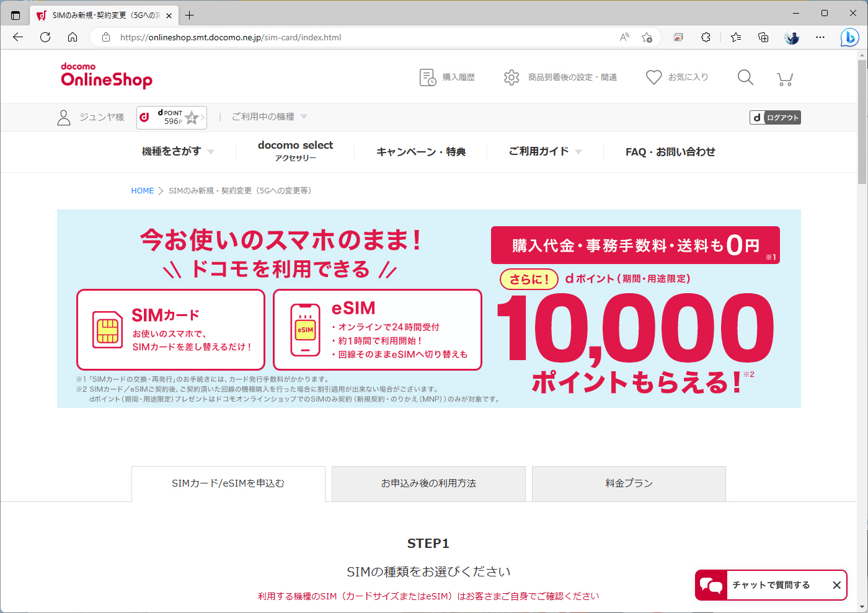868x613 pixels.
Task: Click the chat bubble icon in chat widget
Action: tap(711, 585)
